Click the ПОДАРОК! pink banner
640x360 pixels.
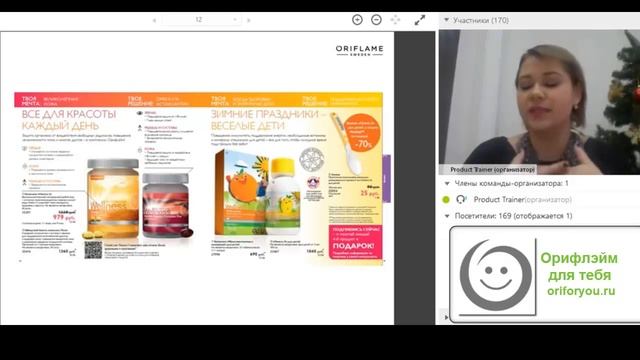(x=355, y=242)
